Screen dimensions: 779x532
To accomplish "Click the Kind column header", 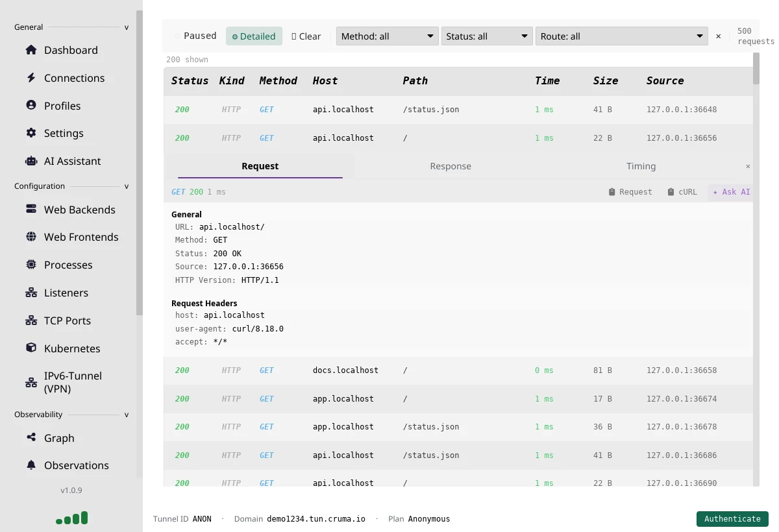I will click(232, 80).
